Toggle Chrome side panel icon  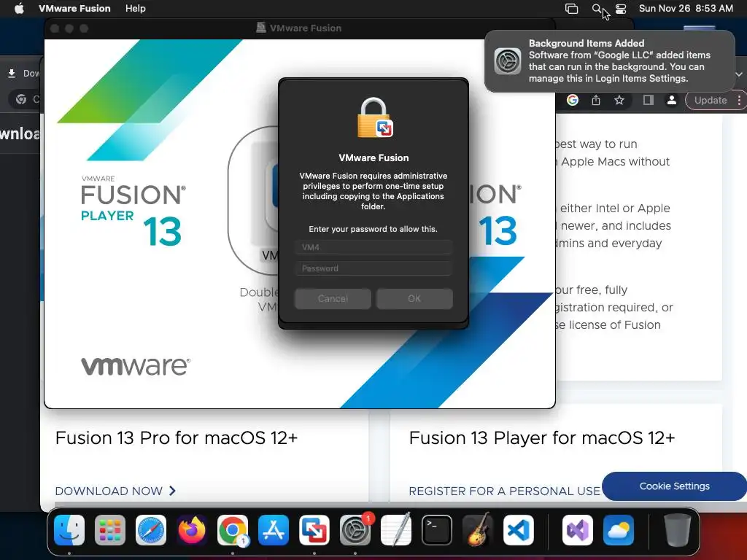[648, 100]
